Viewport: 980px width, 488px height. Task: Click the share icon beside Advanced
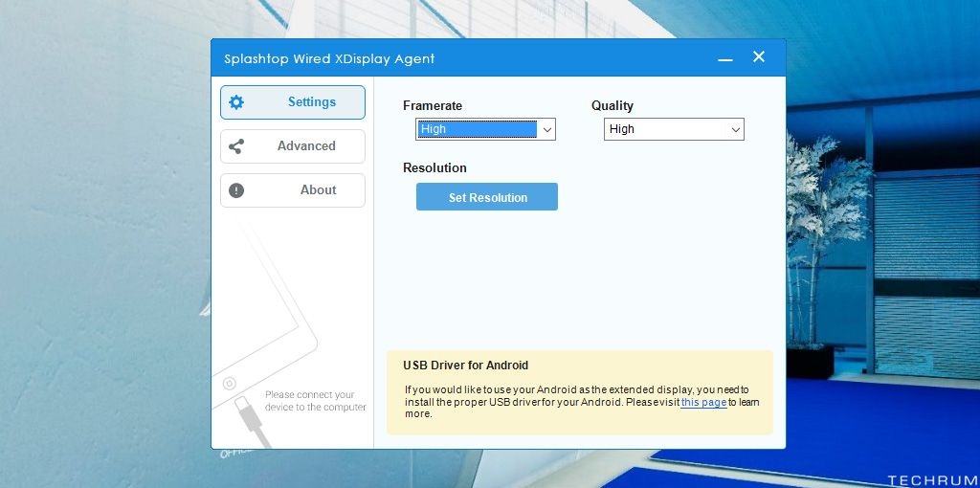pos(236,146)
